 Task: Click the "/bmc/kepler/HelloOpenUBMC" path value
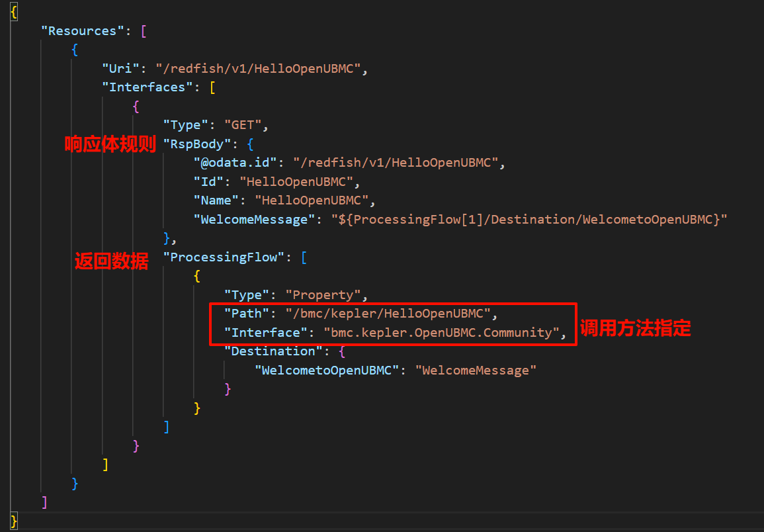pyautogui.click(x=389, y=313)
